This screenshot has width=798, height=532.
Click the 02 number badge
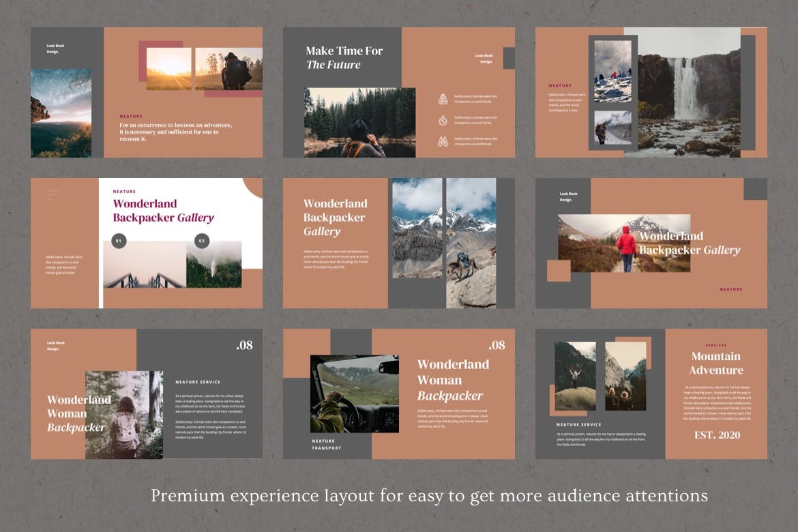tap(202, 241)
